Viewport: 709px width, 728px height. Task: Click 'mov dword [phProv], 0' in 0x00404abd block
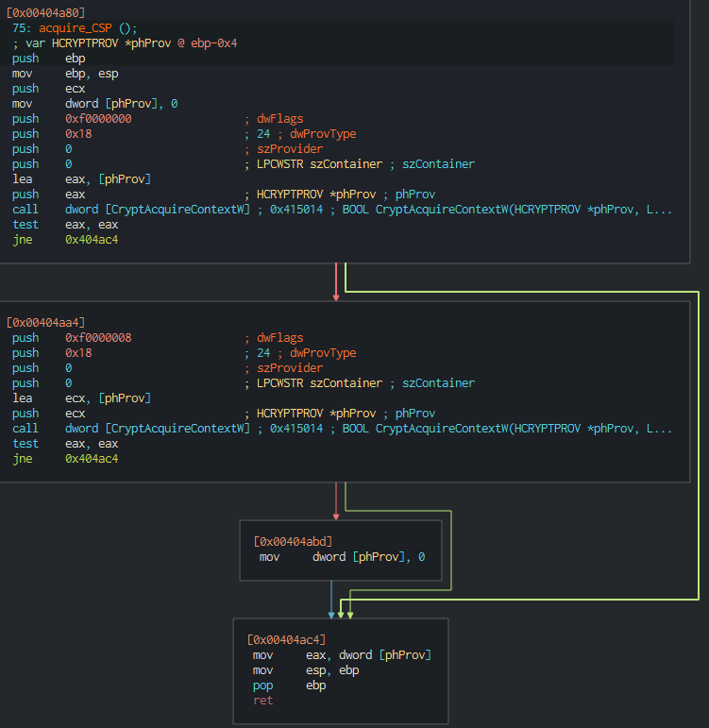click(342, 557)
